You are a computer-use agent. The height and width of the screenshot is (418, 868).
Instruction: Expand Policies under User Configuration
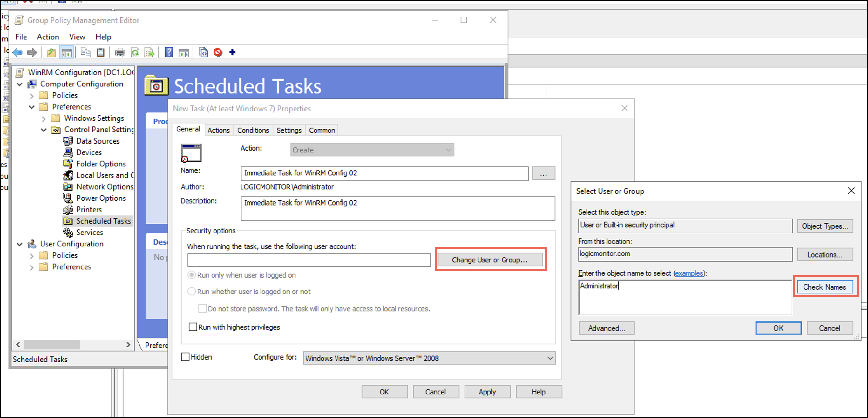(x=32, y=256)
